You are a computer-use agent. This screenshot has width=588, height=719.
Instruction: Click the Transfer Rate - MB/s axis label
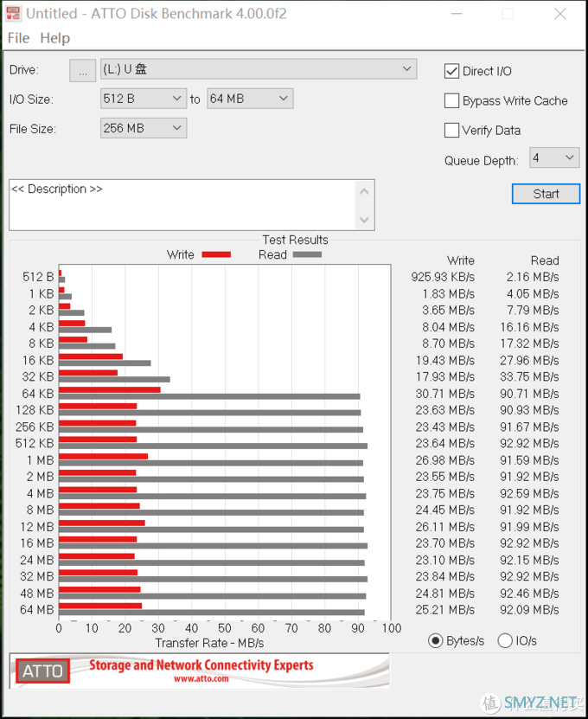pos(209,643)
